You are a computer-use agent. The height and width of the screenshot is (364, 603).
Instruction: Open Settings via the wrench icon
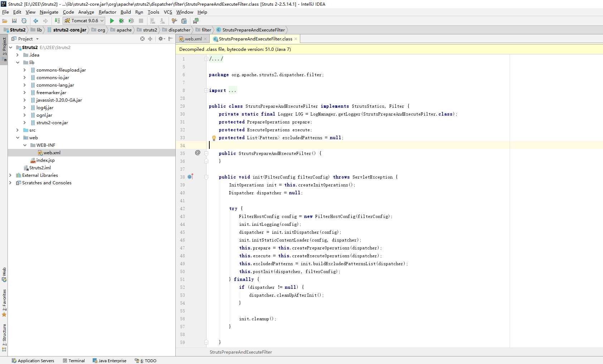(174, 21)
